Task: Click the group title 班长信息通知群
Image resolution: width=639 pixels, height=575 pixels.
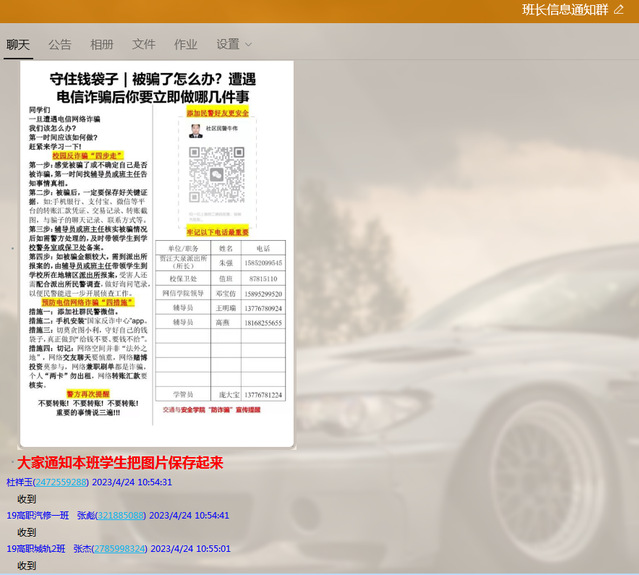Action: point(564,10)
